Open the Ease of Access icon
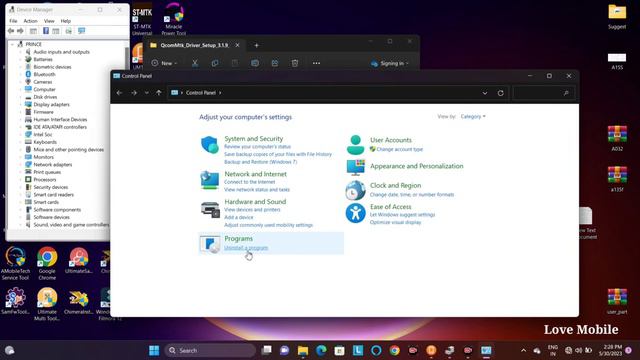640x360 pixels. point(356,213)
